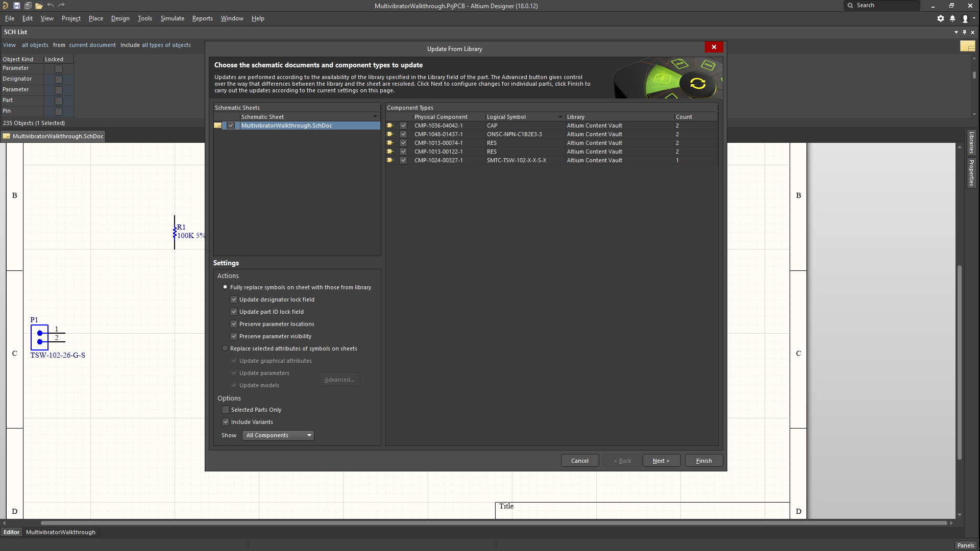
Task: Click the settings gear icon top-right
Action: point(940,18)
